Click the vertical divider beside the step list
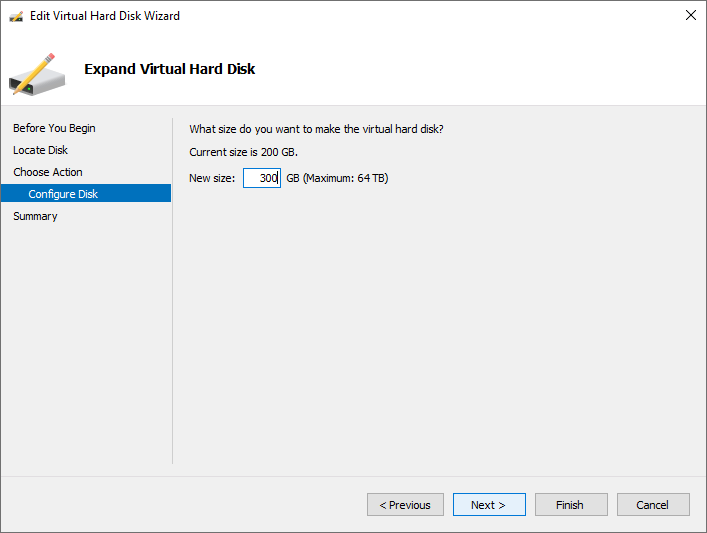The width and height of the screenshot is (707, 533). (x=173, y=290)
